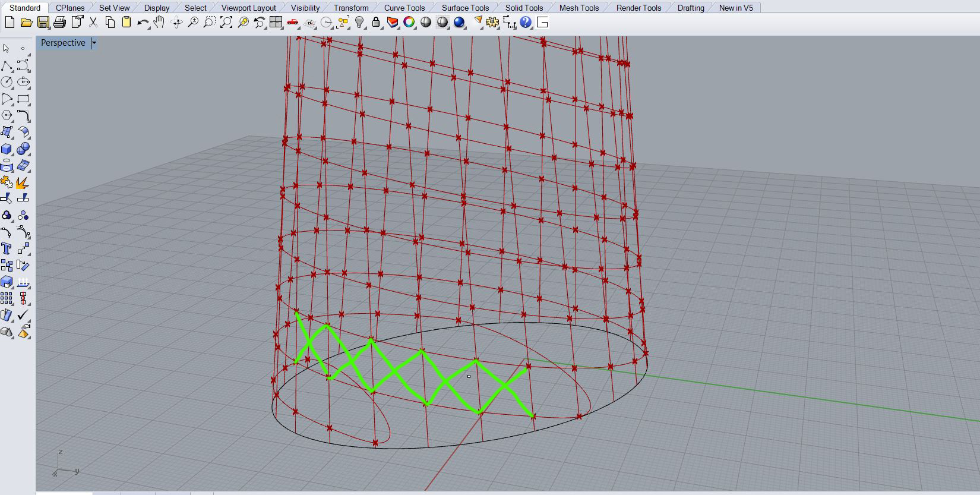Image resolution: width=980 pixels, height=495 pixels.
Task: Open the CPlanes toolbar tab
Action: click(70, 8)
